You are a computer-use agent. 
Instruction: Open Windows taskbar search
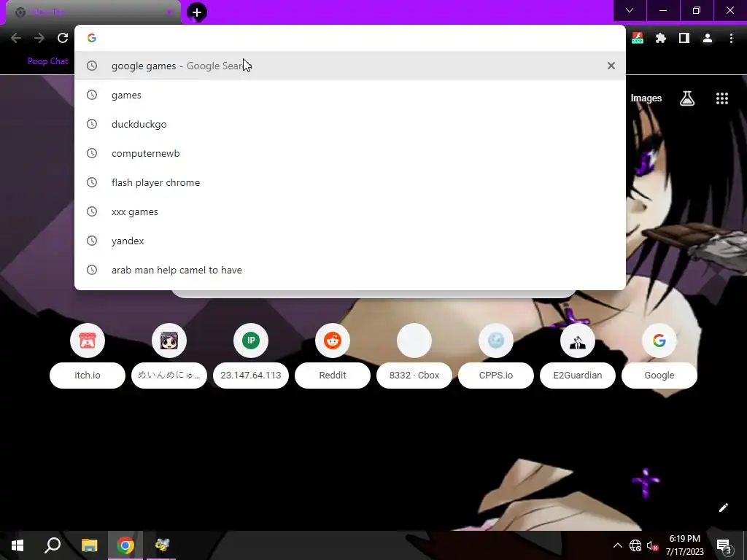[53, 545]
